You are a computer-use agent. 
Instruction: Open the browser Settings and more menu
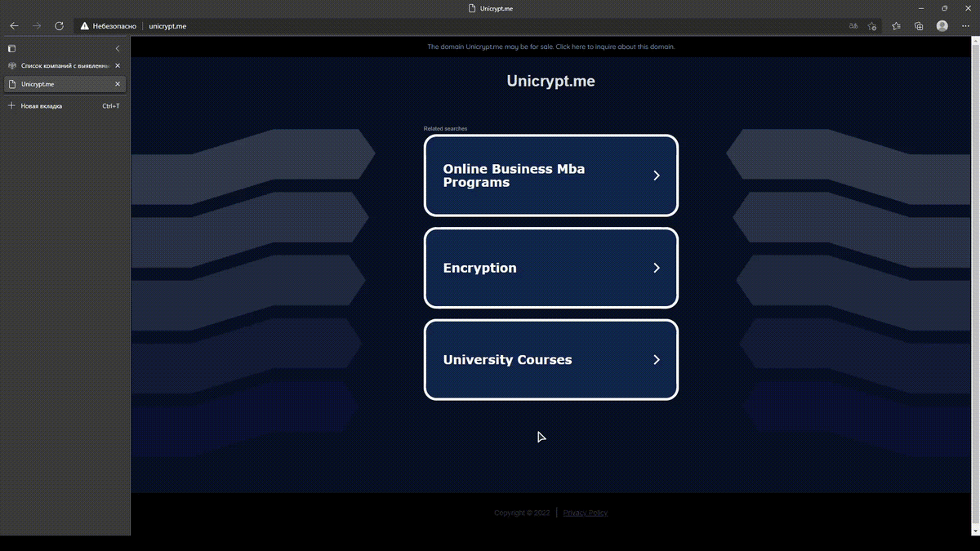coord(965,26)
